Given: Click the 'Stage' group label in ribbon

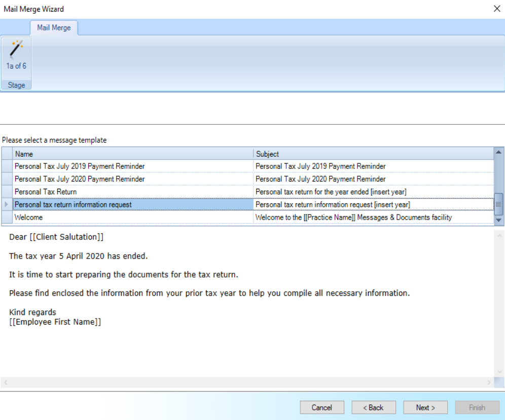Looking at the screenshot, I should point(16,85).
